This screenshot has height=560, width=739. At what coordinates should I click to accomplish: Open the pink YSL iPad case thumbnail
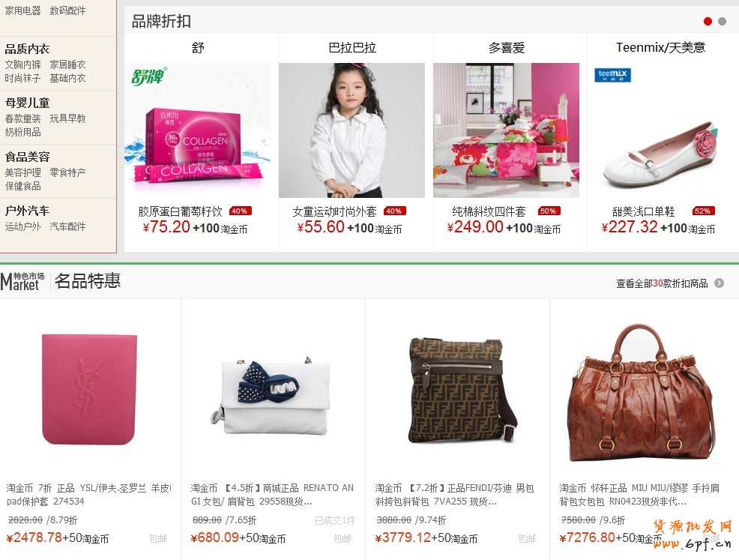(89, 389)
